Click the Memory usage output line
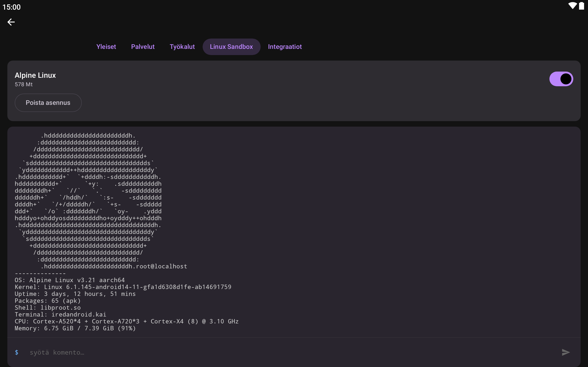The image size is (588, 367). (x=75, y=328)
